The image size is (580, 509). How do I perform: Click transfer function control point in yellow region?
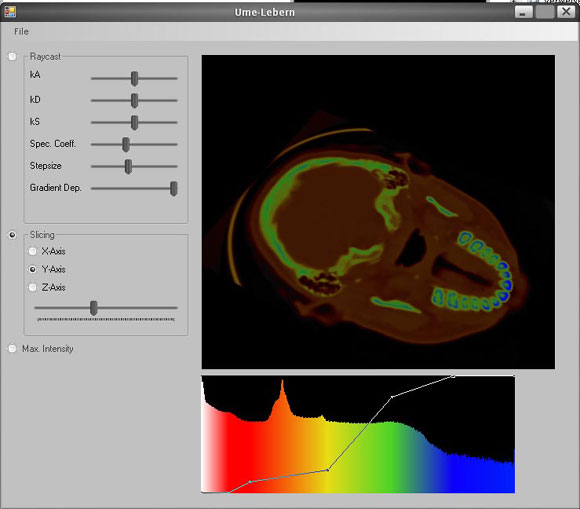[x=328, y=470]
